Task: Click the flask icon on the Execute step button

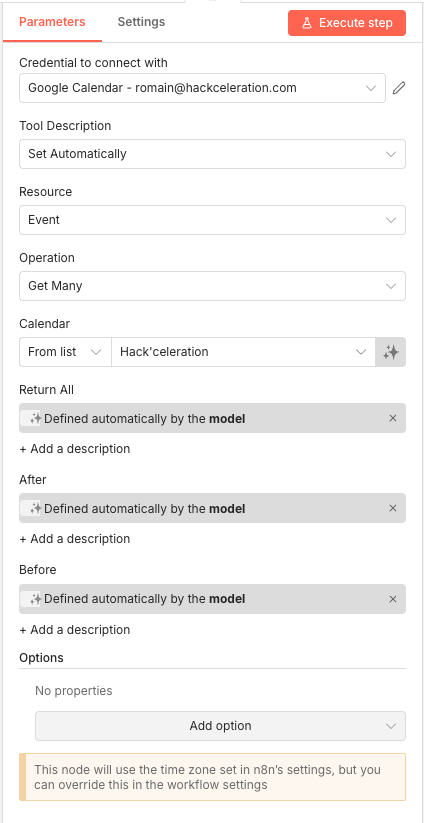Action: click(x=307, y=23)
